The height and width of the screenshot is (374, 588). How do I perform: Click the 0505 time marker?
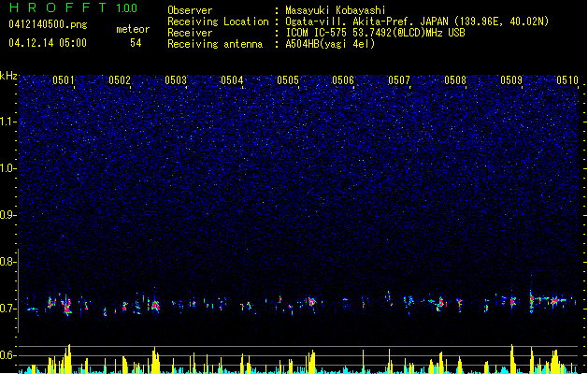288,80
